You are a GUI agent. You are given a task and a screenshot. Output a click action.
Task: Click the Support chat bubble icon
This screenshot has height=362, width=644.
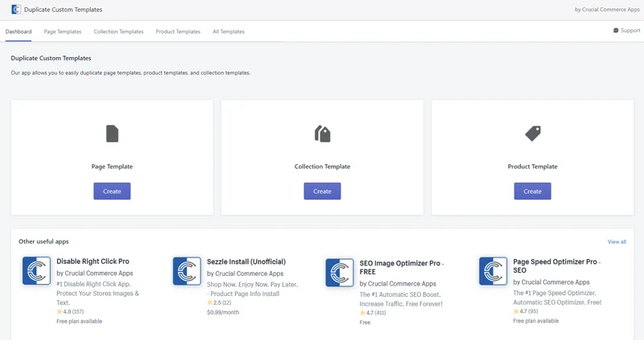pyautogui.click(x=616, y=31)
